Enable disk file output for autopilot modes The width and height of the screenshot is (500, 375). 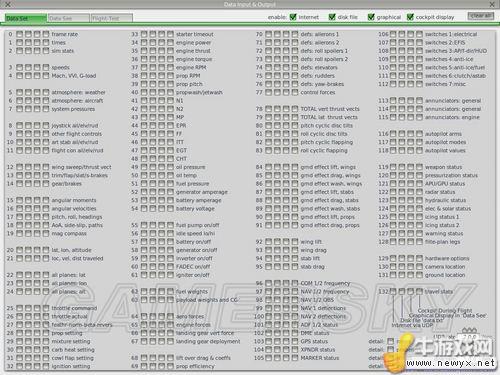[x=402, y=142]
